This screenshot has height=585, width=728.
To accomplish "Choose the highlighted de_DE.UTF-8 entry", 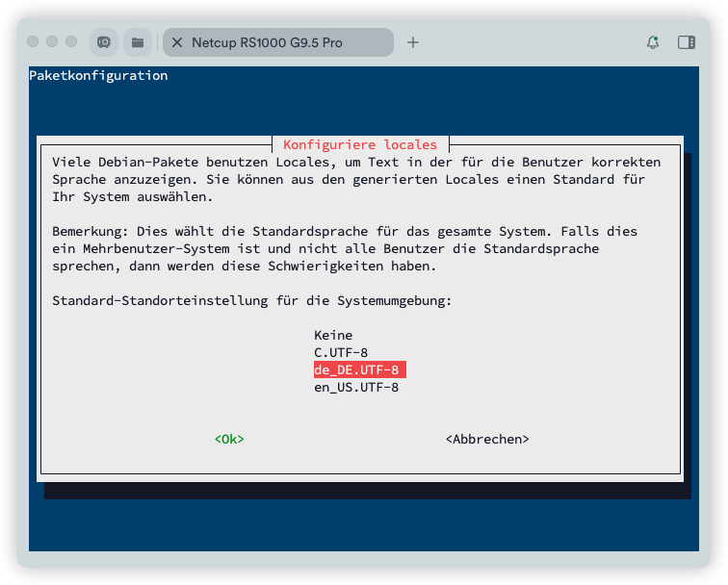I will click(x=358, y=369).
